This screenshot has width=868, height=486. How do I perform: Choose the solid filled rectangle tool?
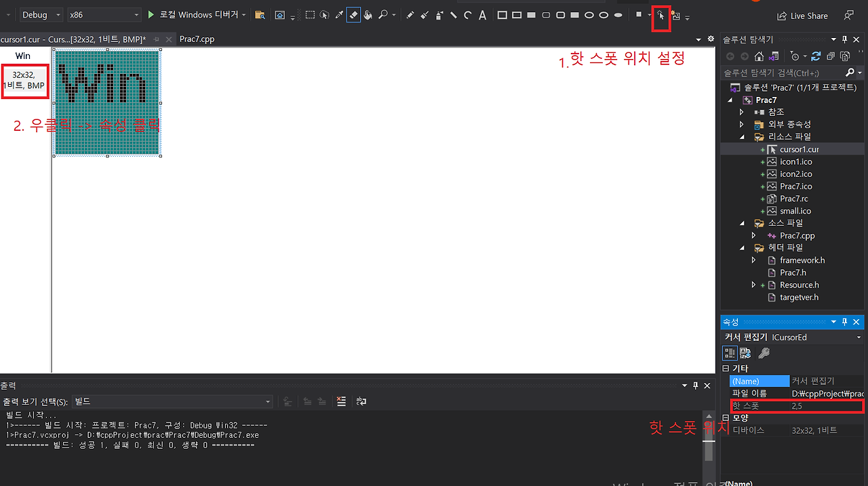click(532, 15)
